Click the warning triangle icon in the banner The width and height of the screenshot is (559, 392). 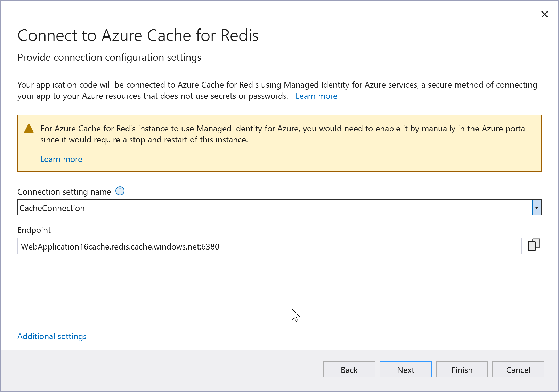click(29, 129)
